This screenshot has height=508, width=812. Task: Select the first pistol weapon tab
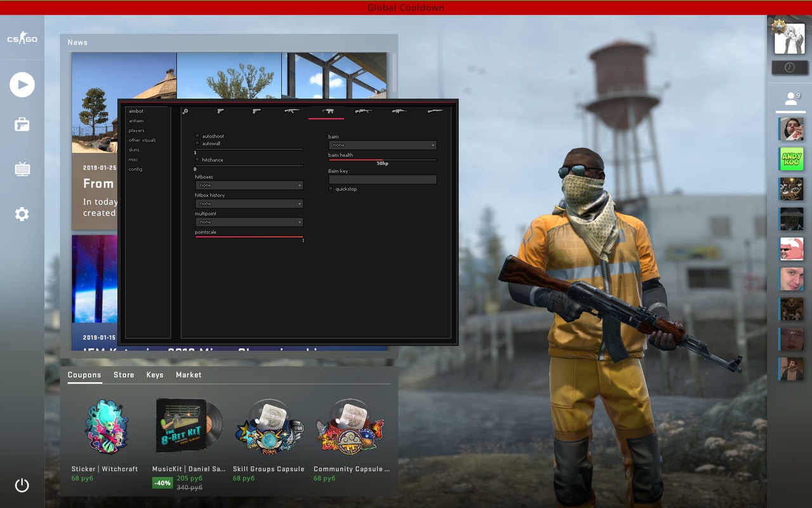(x=220, y=111)
